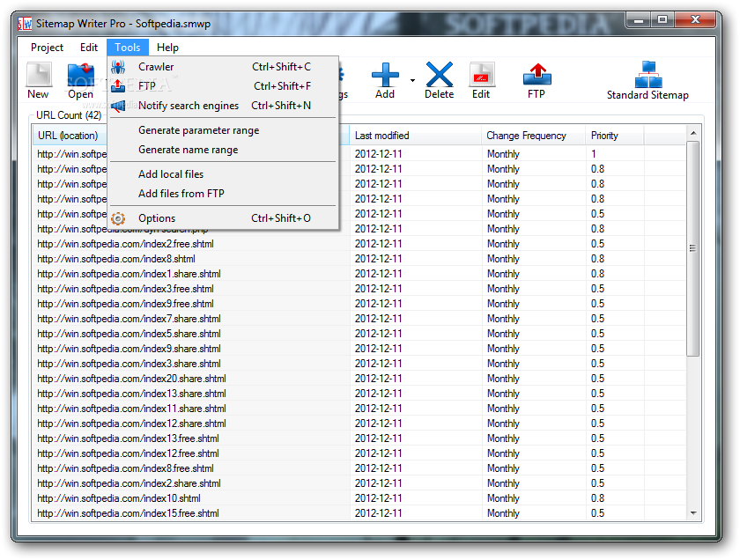Screen dimensions: 740x560
Task: Select row index3.free.shtml
Action: (x=359, y=289)
